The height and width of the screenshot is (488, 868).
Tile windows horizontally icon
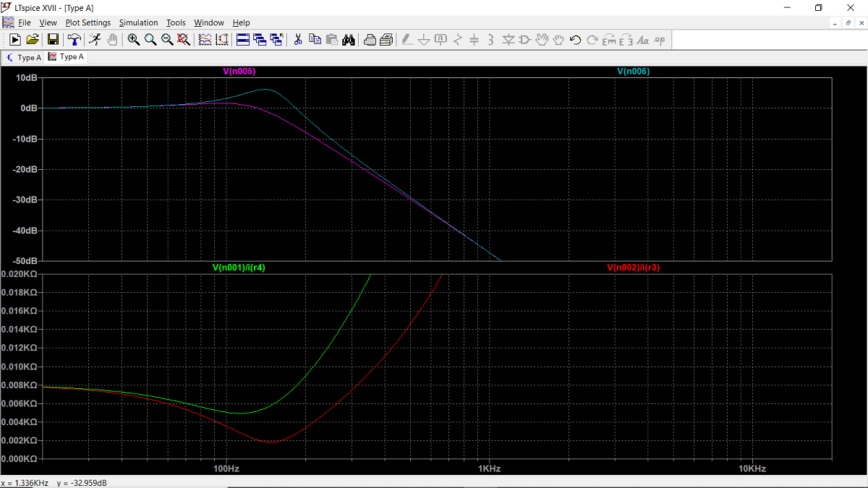243,40
